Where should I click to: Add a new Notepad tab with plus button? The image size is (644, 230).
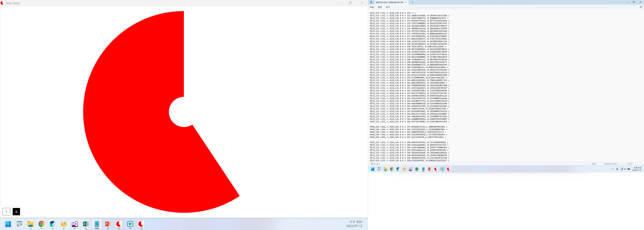412,2
